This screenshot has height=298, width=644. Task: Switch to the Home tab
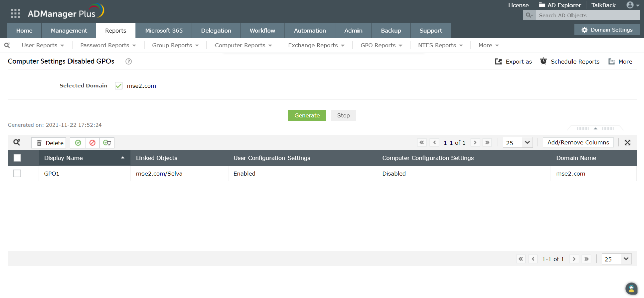[x=24, y=30]
